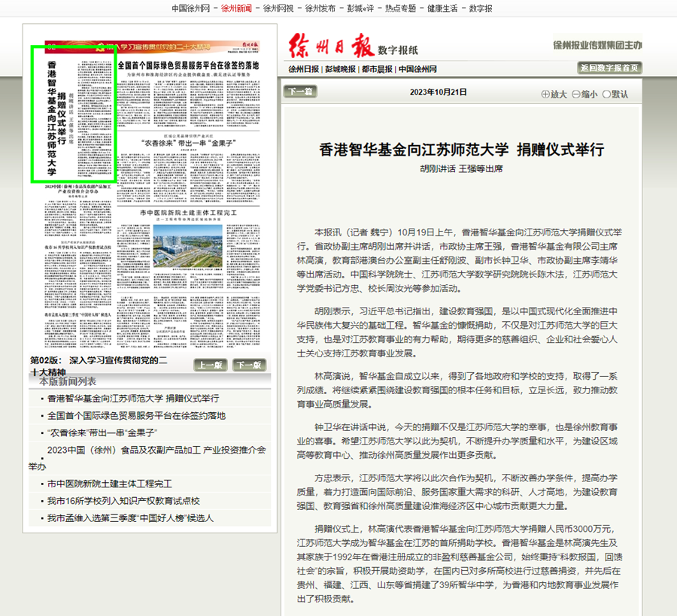
Task: Open article 市中医院新院土建主体工程完工 in list
Action: (x=109, y=484)
